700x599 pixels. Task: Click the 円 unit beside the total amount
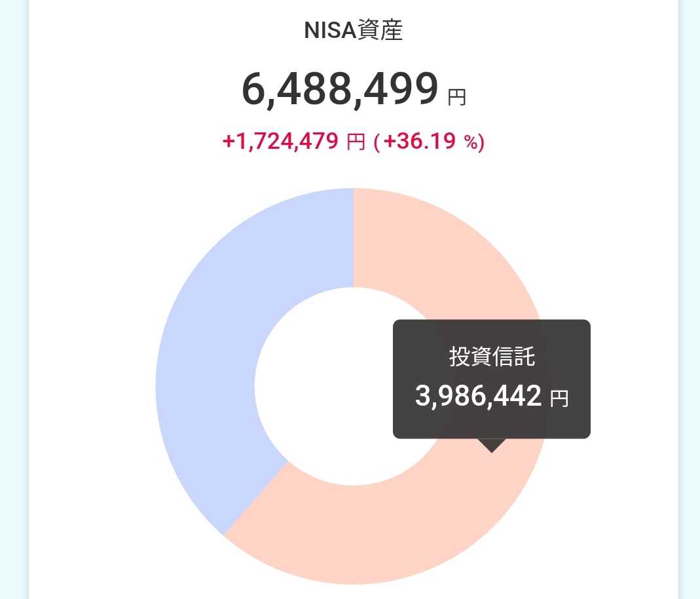457,98
